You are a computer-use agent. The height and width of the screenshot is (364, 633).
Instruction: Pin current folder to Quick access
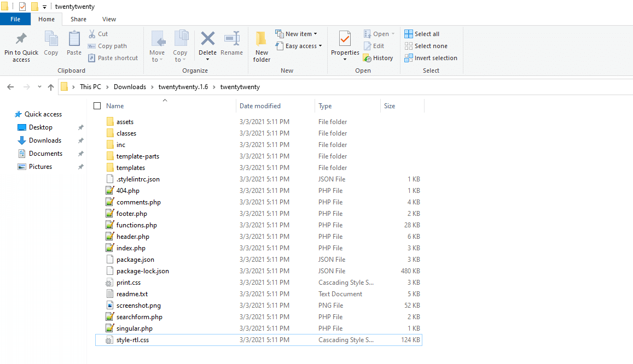[21, 46]
